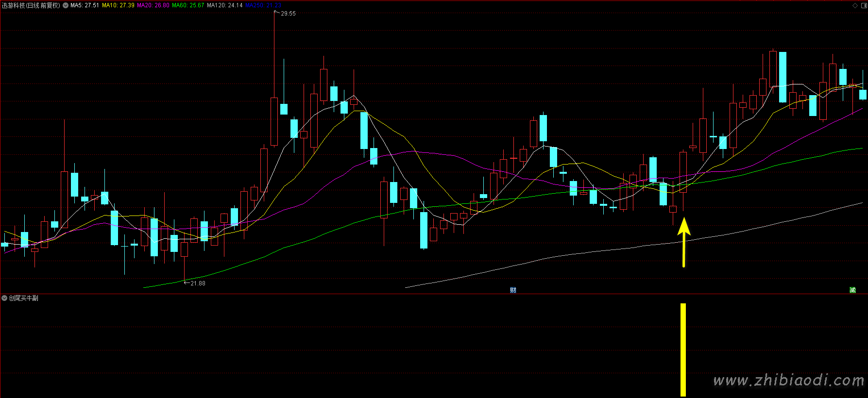The height and width of the screenshot is (398, 868).
Task: Click the 迅游科技(日线.前复权) chart title
Action: point(31,5)
